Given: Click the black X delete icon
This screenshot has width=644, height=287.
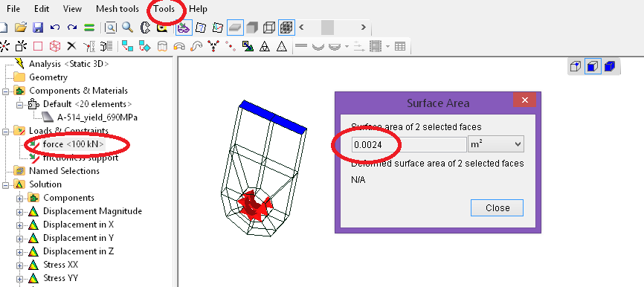Looking at the screenshot, I should (71, 45).
